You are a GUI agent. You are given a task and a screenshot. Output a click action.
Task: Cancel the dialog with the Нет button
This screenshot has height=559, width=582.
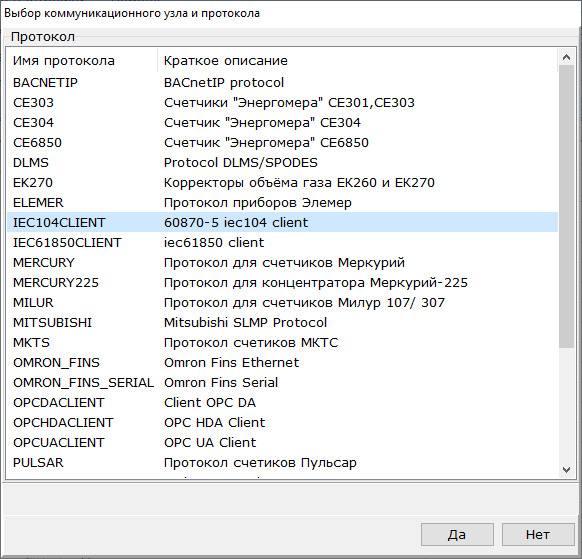tap(538, 534)
